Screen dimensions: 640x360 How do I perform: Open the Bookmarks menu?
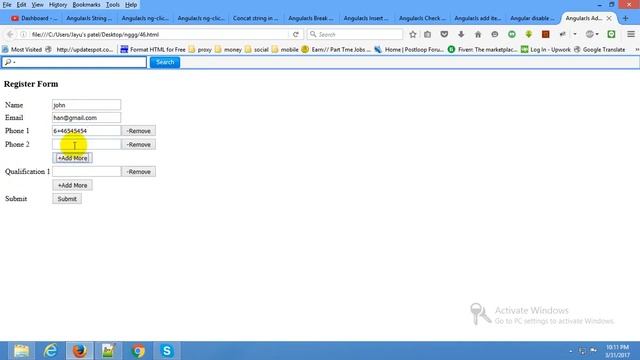point(86,5)
